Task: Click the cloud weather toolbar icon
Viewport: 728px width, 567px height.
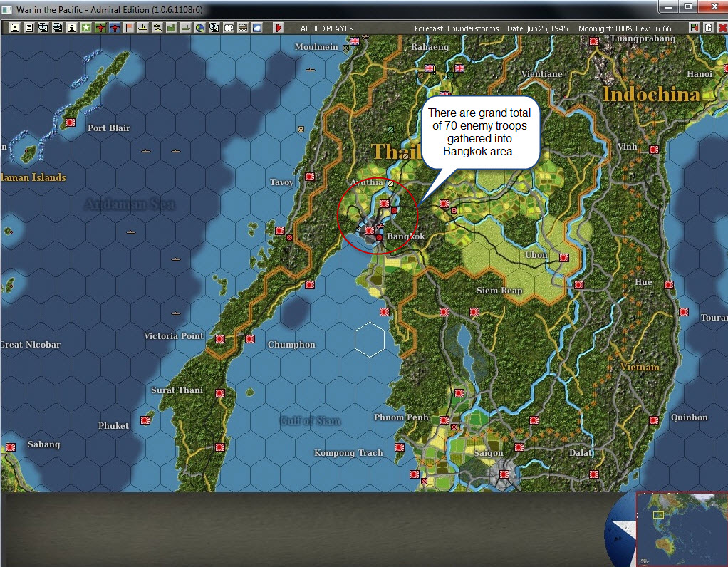Action: point(256,28)
